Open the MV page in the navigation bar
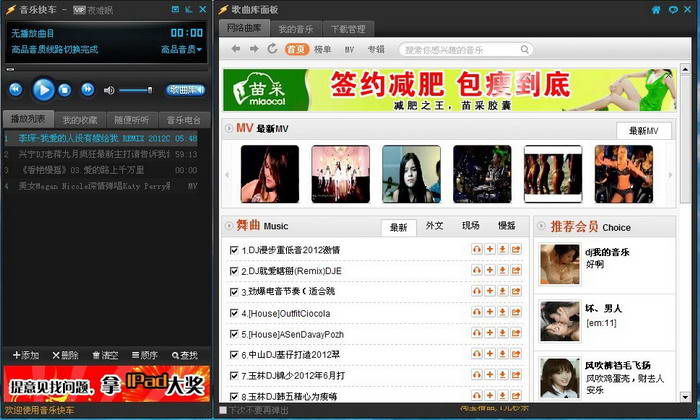The width and height of the screenshot is (700, 420). 349,50
